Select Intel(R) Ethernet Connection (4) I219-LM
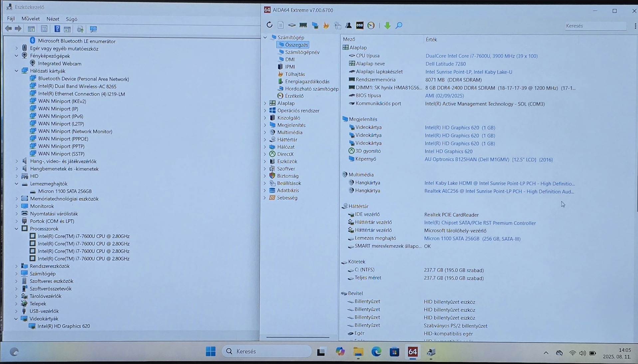638x364 pixels. click(82, 94)
